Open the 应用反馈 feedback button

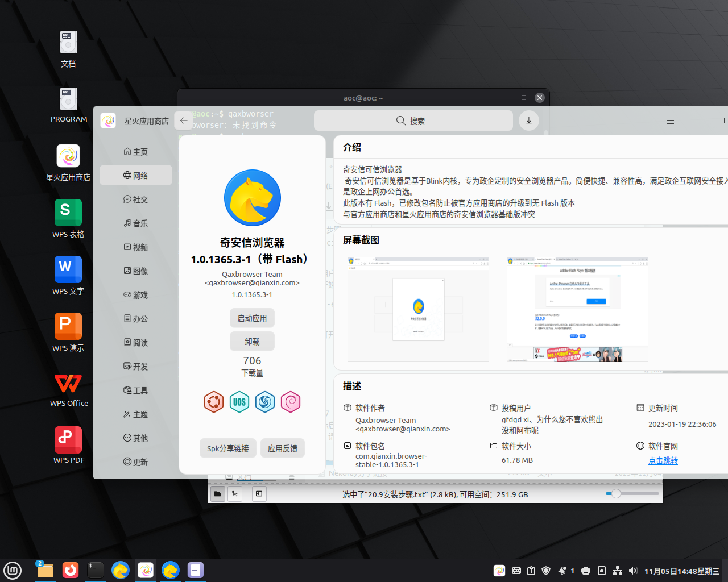point(283,448)
